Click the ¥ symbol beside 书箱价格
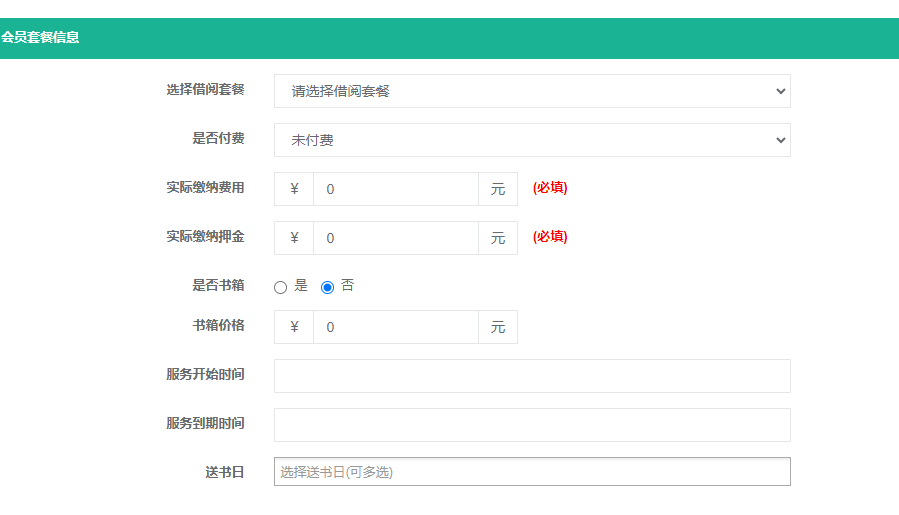This screenshot has width=899, height=515. point(294,327)
